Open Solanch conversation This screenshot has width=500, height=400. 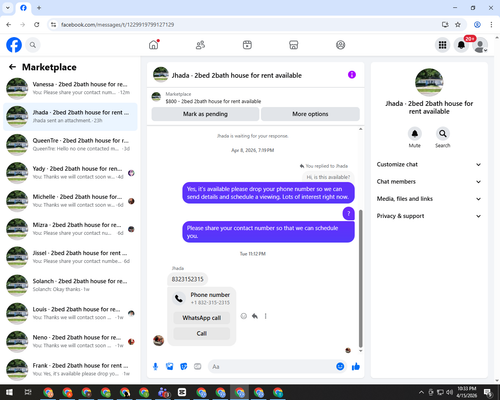70,285
